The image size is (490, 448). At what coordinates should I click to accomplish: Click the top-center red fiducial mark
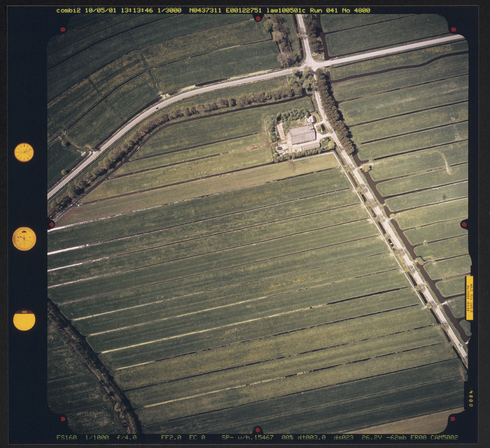click(258, 18)
